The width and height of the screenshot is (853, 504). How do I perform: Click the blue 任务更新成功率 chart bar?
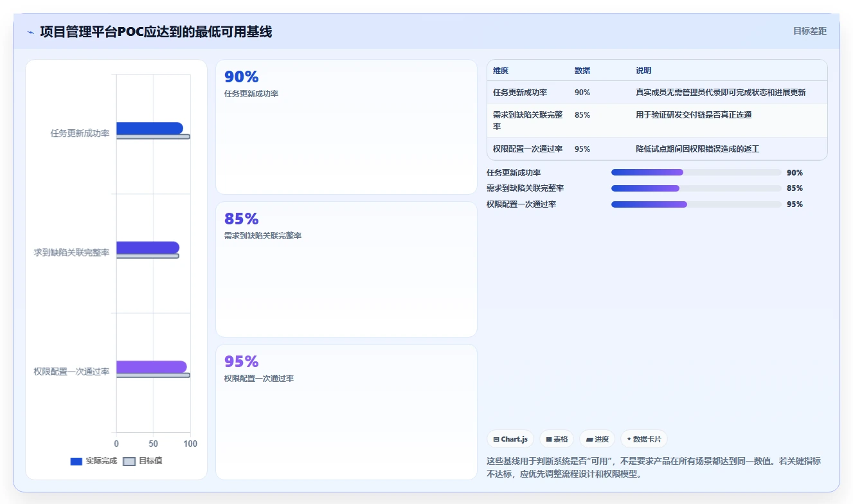[x=149, y=128]
